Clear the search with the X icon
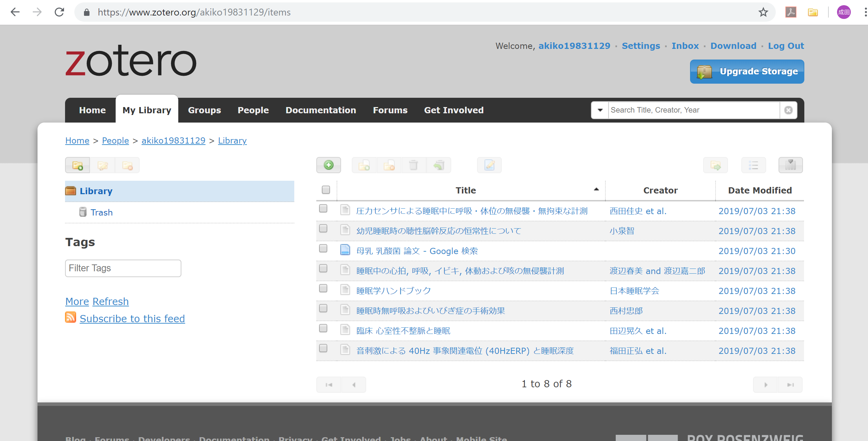 788,110
